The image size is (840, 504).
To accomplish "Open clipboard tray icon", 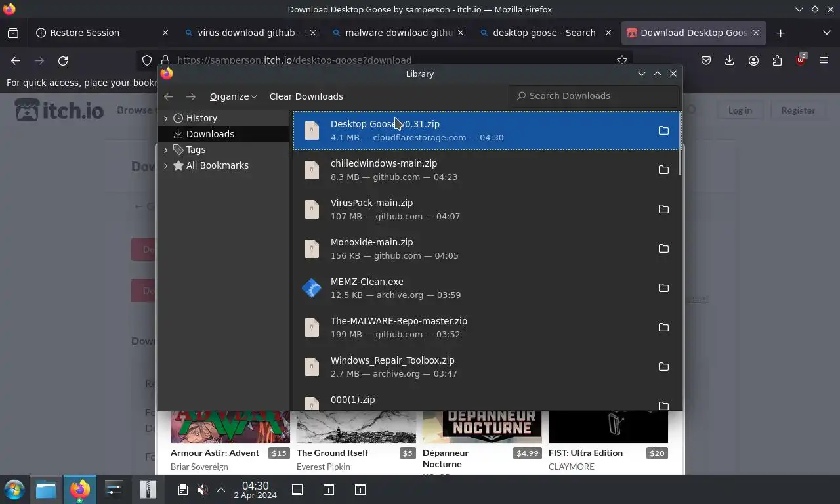I will tap(183, 490).
